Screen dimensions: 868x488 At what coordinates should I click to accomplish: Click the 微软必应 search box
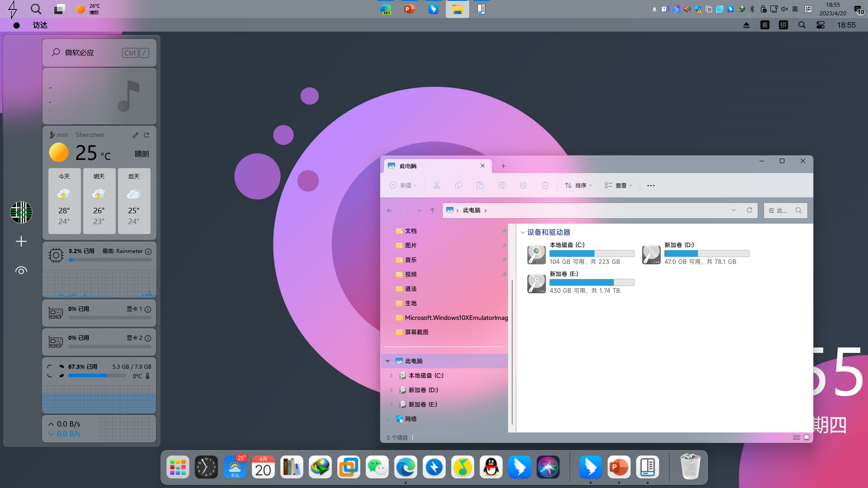99,53
